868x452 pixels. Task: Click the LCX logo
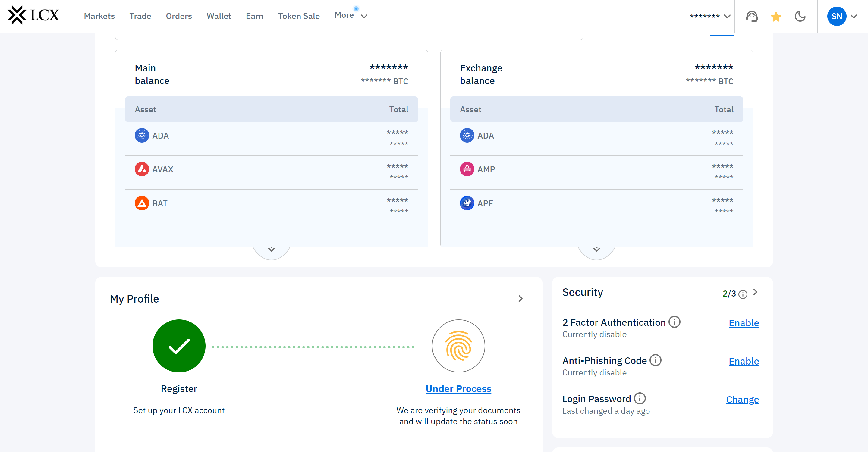pyautogui.click(x=33, y=15)
